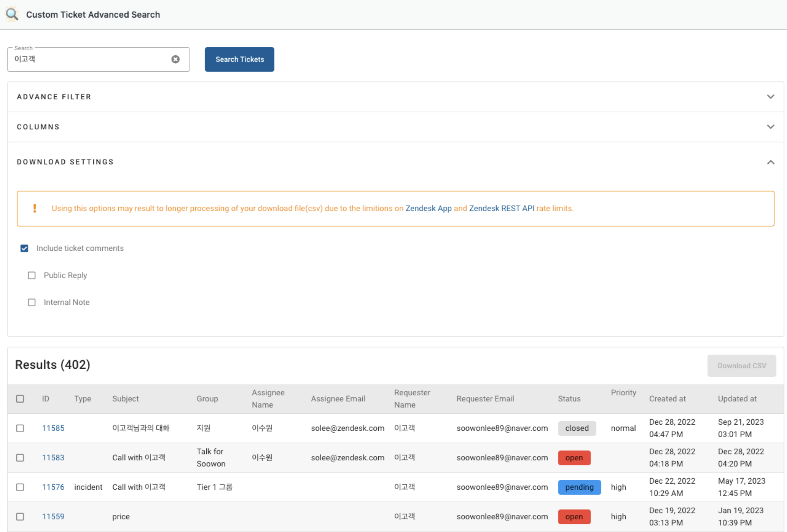Viewport: 787px width, 532px height.
Task: Click the Assignee Name column header
Action: [x=268, y=399]
